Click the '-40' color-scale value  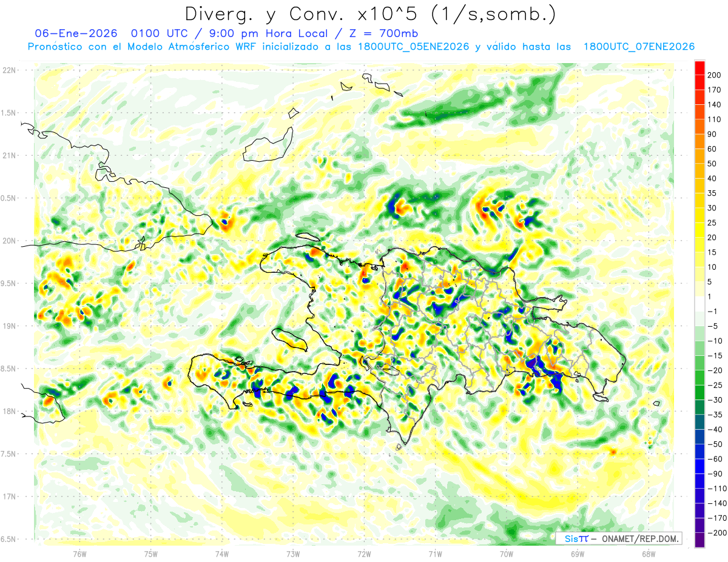pos(715,430)
